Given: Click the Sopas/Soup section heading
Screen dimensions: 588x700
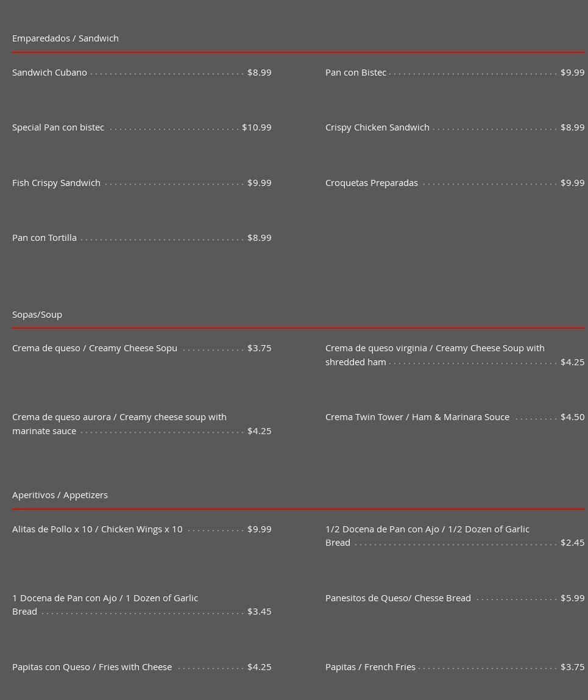Looking at the screenshot, I should [x=37, y=315].
